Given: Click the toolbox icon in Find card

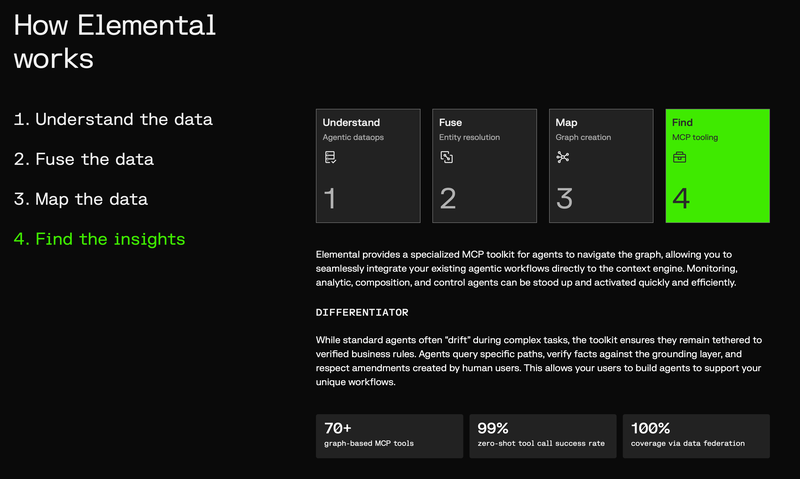Looking at the screenshot, I should [x=680, y=157].
